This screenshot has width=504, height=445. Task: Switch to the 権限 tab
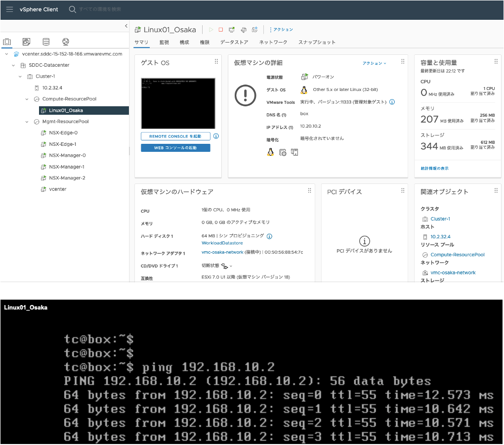(x=205, y=43)
